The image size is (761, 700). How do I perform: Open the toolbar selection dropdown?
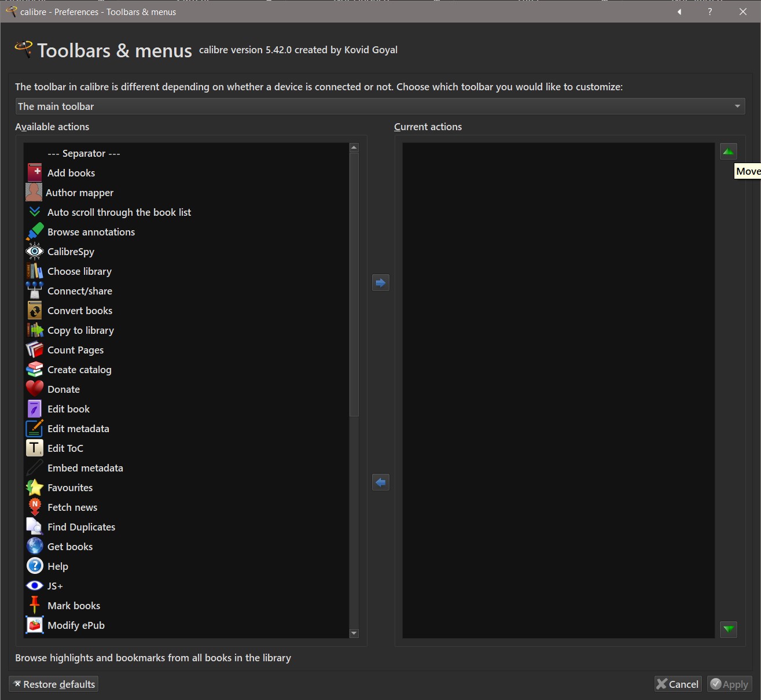tap(380, 106)
